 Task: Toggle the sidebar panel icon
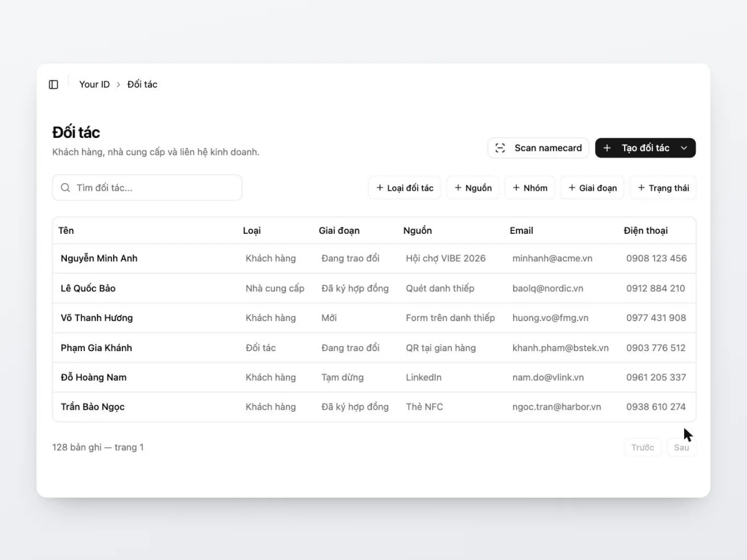point(53,85)
